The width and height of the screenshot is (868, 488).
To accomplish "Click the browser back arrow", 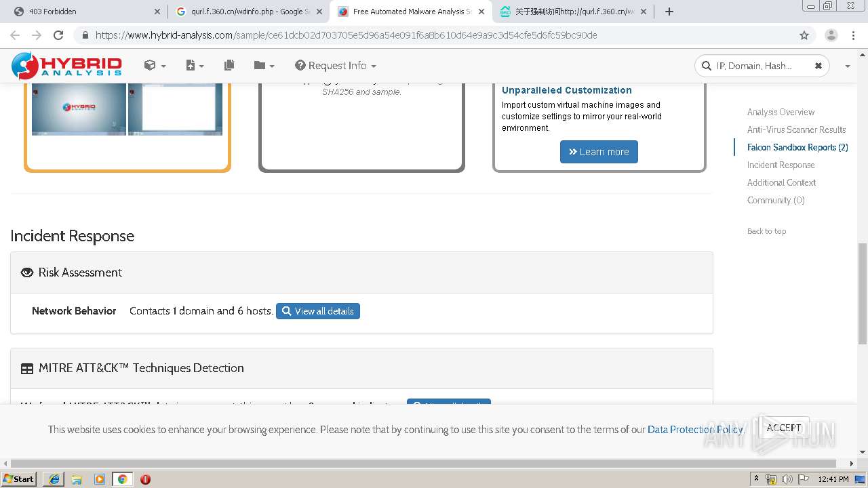I will click(x=15, y=35).
